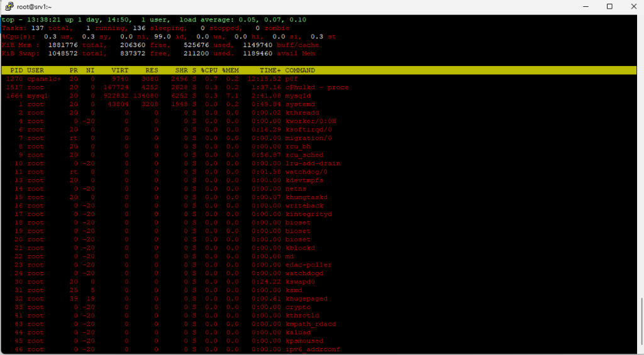Click the PID column header
Viewport: 644px width, 355px height.
click(16, 70)
